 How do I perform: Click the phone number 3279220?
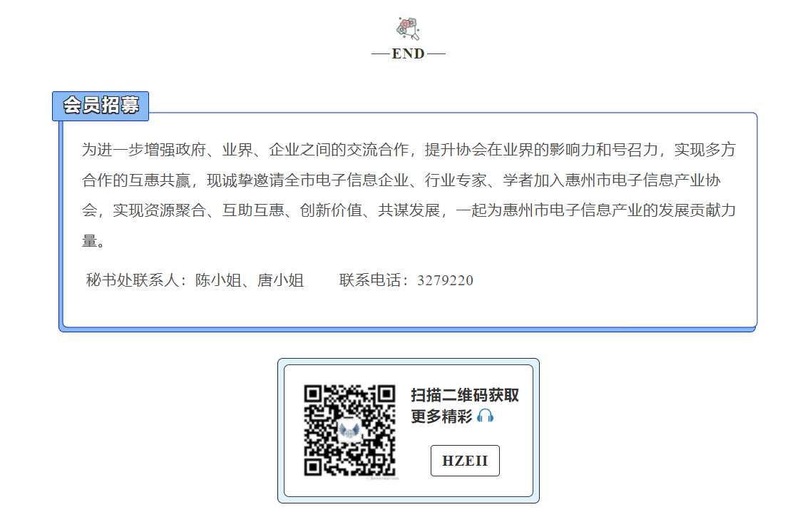(445, 280)
